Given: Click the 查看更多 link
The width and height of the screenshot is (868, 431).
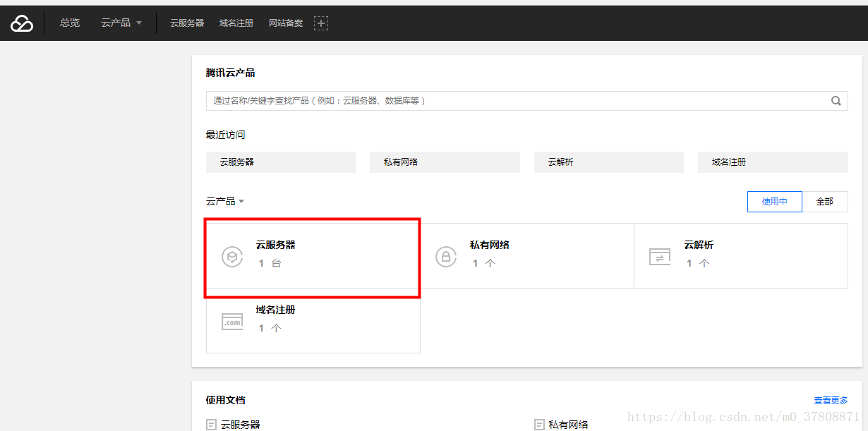Looking at the screenshot, I should (831, 401).
